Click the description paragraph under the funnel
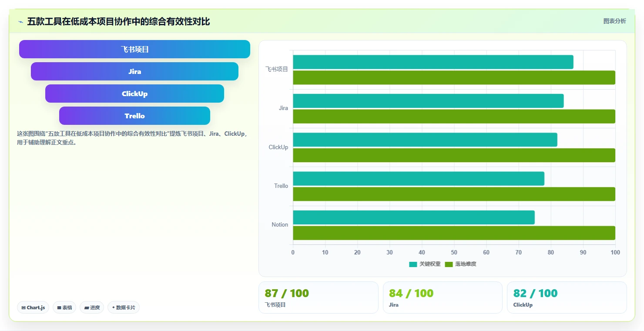Image resolution: width=644 pixels, height=331 pixels. pyautogui.click(x=132, y=138)
